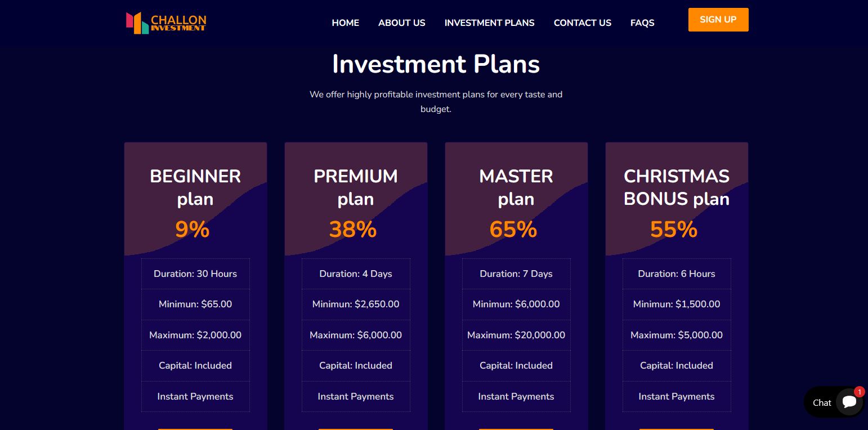Open INVESTMENT PLANS in navigation

tap(490, 23)
